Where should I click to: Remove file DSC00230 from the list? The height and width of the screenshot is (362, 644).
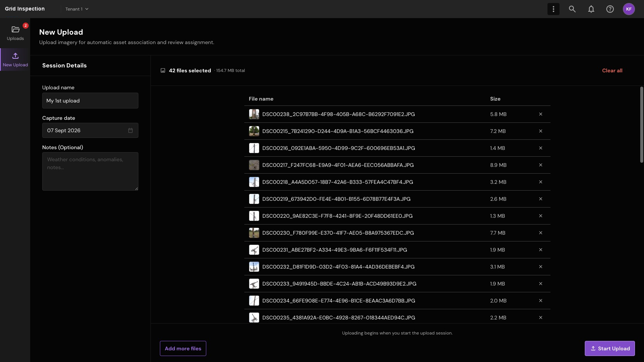[x=540, y=233]
